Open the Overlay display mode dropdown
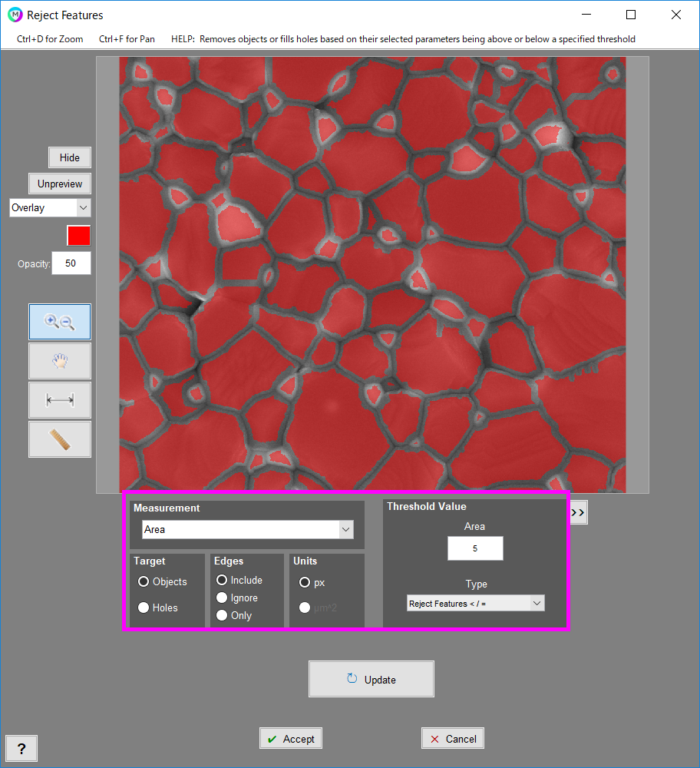The height and width of the screenshot is (768, 700). [x=50, y=207]
